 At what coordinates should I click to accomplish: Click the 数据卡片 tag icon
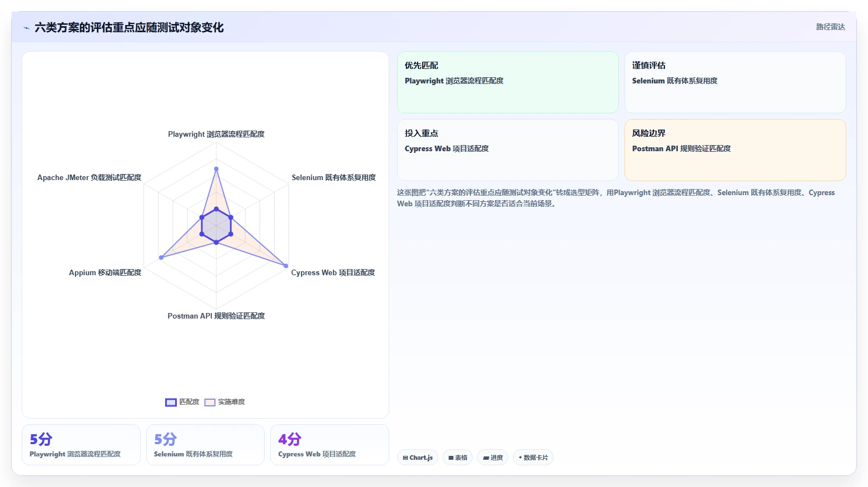(520, 458)
